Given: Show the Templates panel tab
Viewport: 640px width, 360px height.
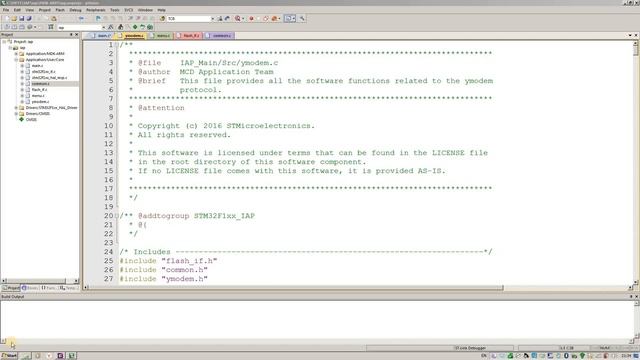Looking at the screenshot, I should [68, 288].
